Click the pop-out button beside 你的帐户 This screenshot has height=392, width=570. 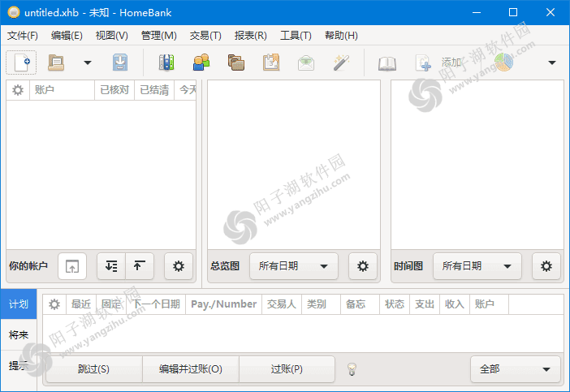(x=72, y=266)
